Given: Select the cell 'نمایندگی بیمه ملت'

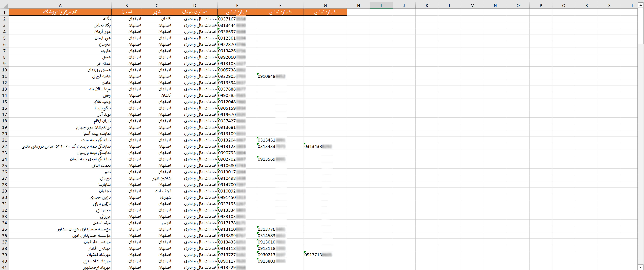Looking at the screenshot, I should pos(60,140).
